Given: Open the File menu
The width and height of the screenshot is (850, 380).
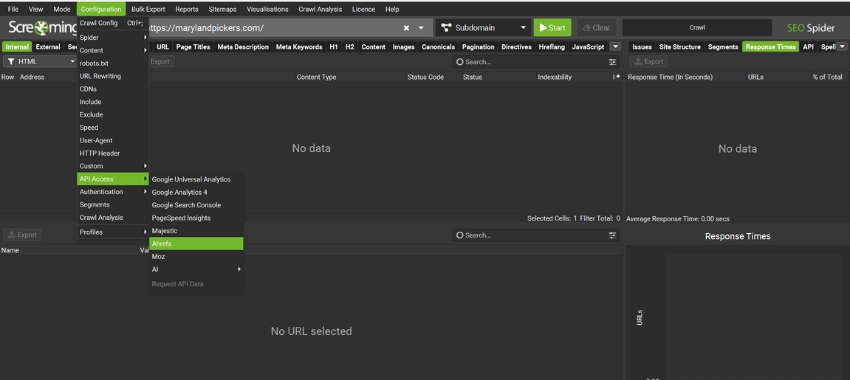Looking at the screenshot, I should click(12, 9).
